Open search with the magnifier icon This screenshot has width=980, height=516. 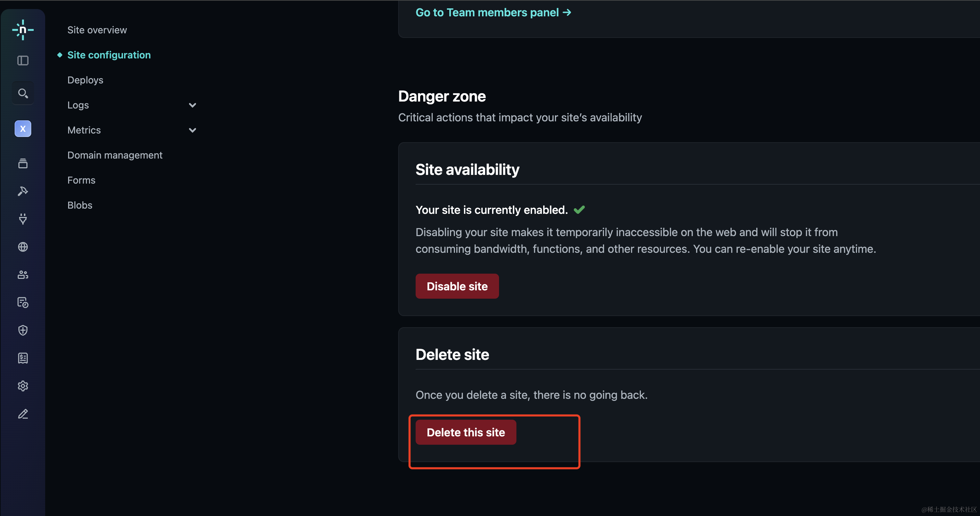[23, 93]
